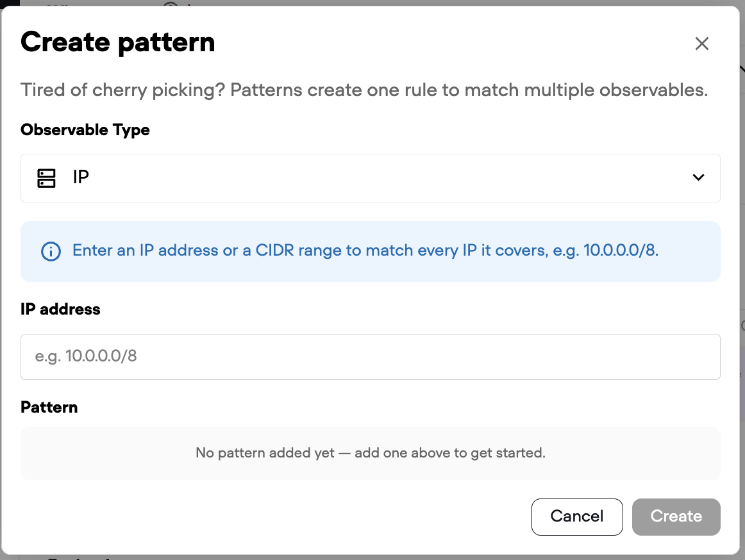Click the Observable Type label
This screenshot has width=745, height=560.
[85, 129]
